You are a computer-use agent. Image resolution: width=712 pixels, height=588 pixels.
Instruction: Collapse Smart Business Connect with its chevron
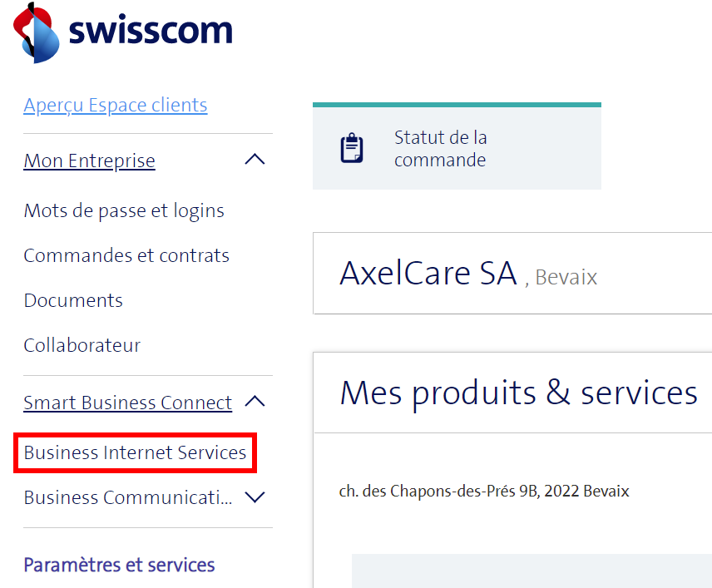point(255,403)
